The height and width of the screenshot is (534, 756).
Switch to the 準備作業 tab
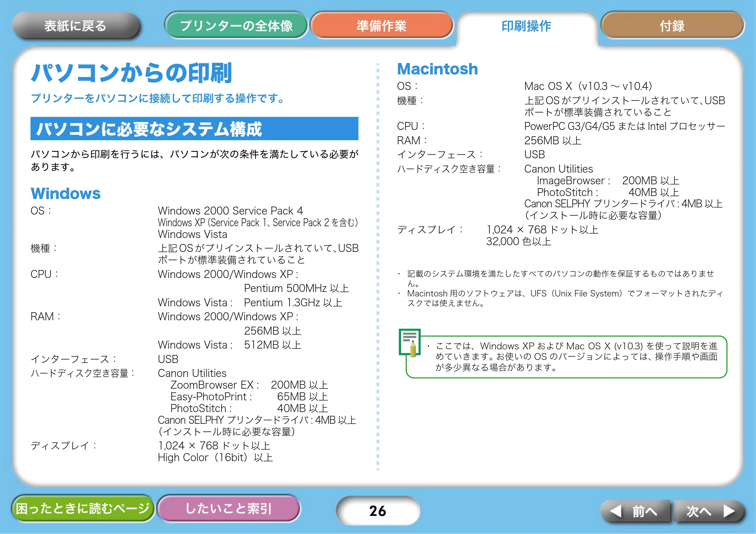tap(381, 26)
